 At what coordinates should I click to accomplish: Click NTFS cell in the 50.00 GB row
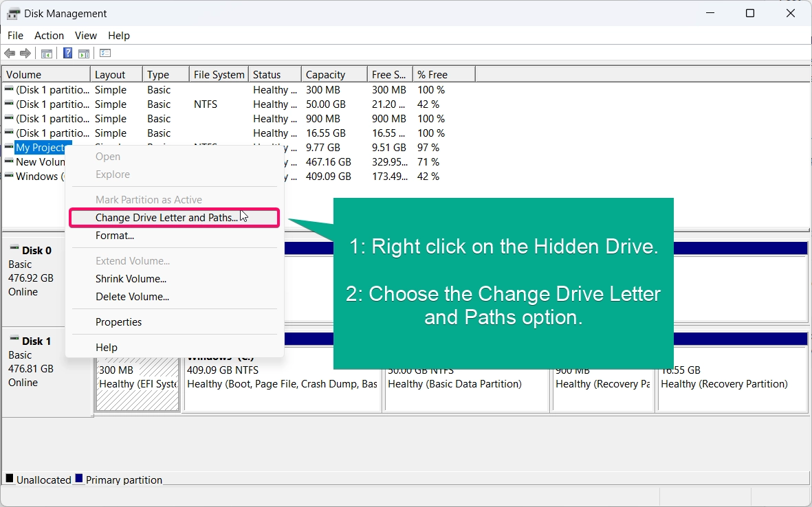point(206,104)
